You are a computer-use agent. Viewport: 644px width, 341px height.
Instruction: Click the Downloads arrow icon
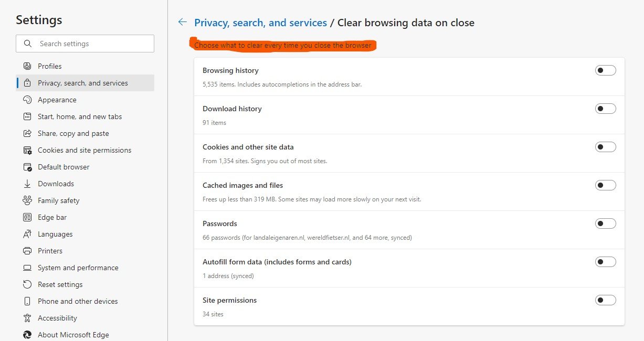(28, 184)
